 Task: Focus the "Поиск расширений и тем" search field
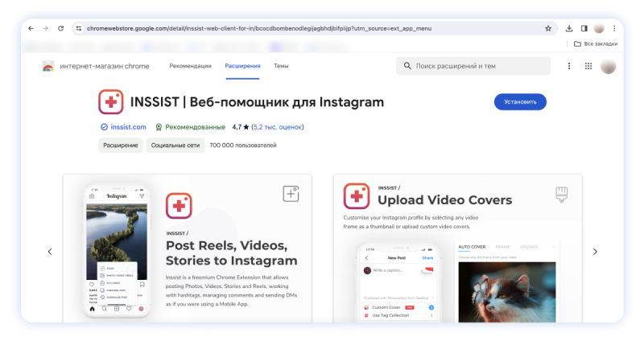coord(473,66)
